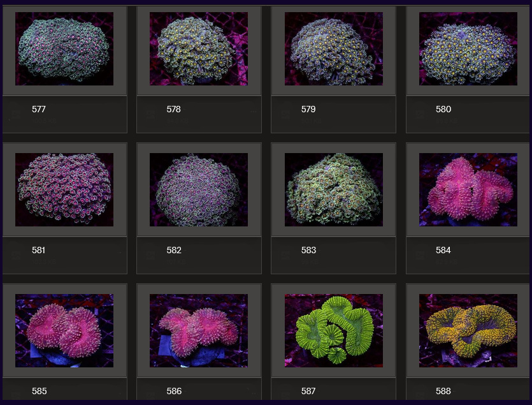Open coral image thumbnail 579
This screenshot has height=405, width=532.
pyautogui.click(x=334, y=49)
